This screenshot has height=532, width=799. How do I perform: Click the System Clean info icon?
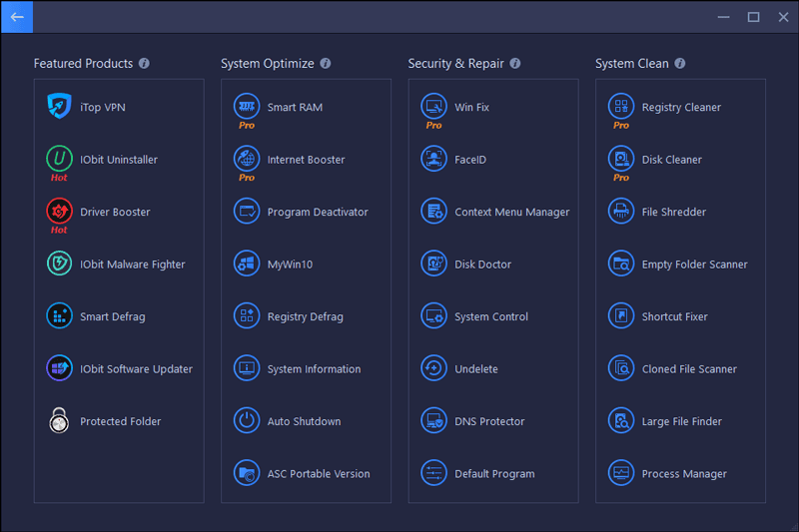pyautogui.click(x=680, y=63)
